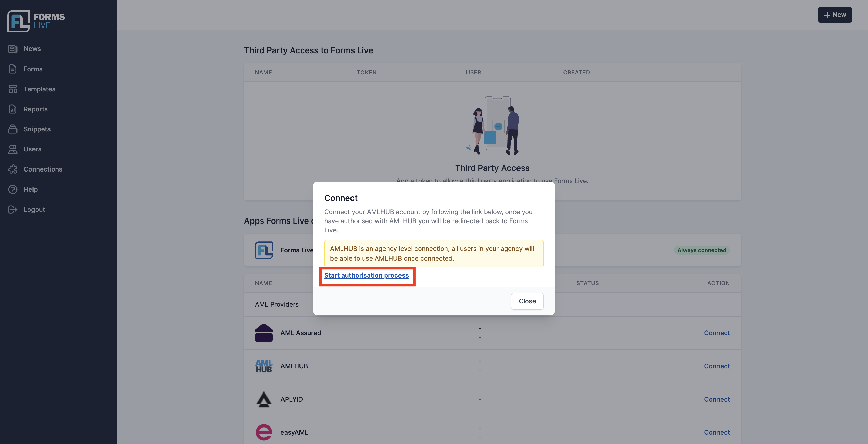
Task: Close the Connect dialog
Action: click(x=527, y=301)
